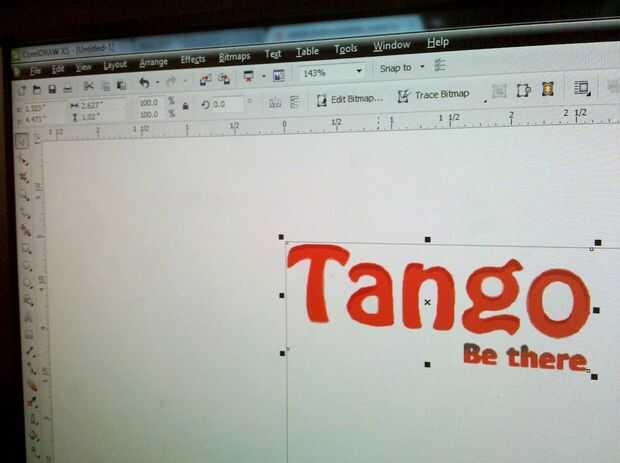
Task: Click the Export icon
Action: (224, 78)
